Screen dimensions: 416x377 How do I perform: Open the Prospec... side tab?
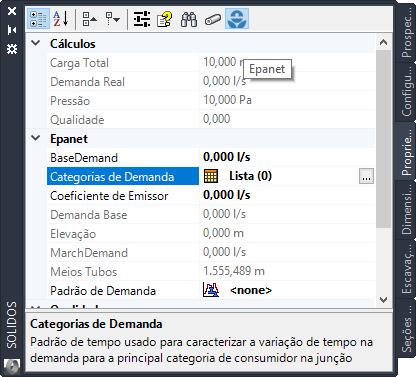point(406,33)
